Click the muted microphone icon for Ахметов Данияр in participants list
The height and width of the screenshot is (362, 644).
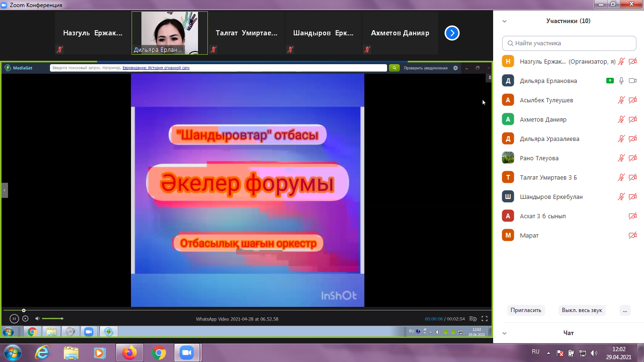(621, 119)
